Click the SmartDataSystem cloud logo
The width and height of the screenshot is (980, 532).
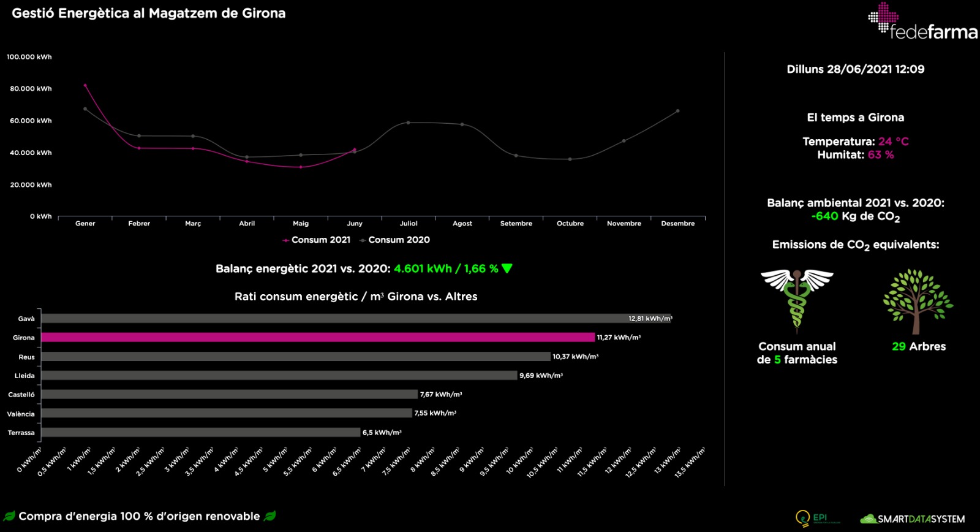coord(912,519)
